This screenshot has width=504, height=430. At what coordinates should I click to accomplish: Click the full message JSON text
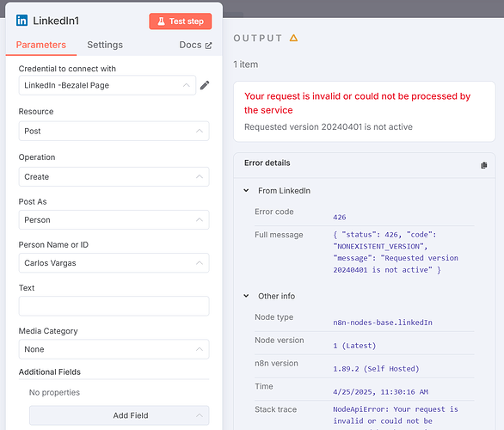[x=396, y=252]
